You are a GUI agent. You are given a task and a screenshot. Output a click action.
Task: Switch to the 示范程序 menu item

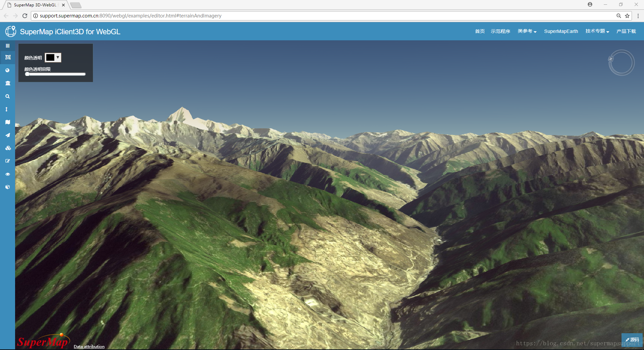click(500, 31)
